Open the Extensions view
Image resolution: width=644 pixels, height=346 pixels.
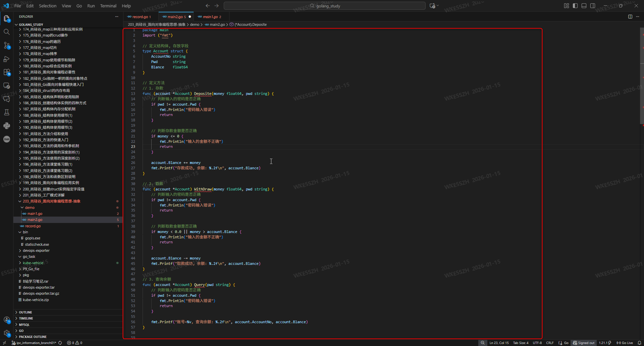(7, 72)
